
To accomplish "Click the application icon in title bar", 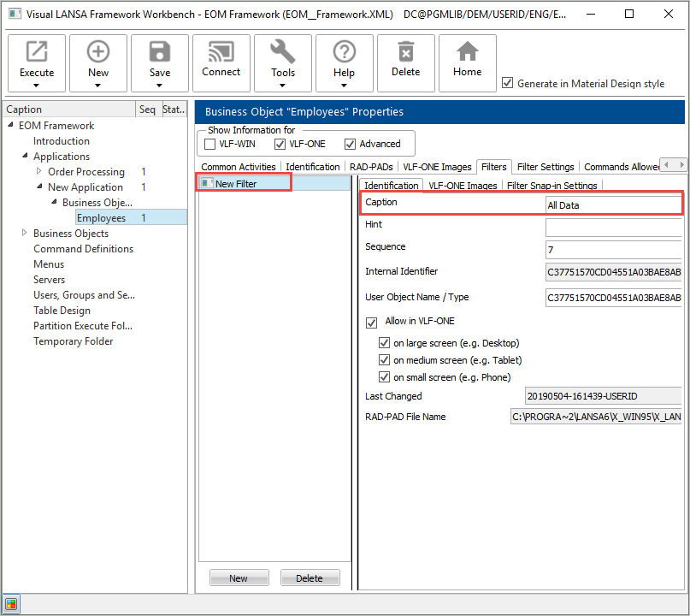I will point(15,14).
